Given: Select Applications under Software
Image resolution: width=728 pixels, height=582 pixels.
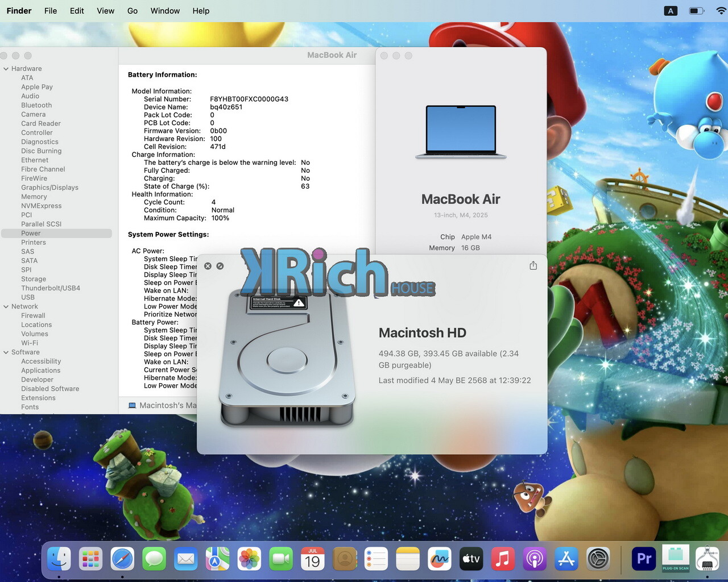Looking at the screenshot, I should [x=41, y=371].
